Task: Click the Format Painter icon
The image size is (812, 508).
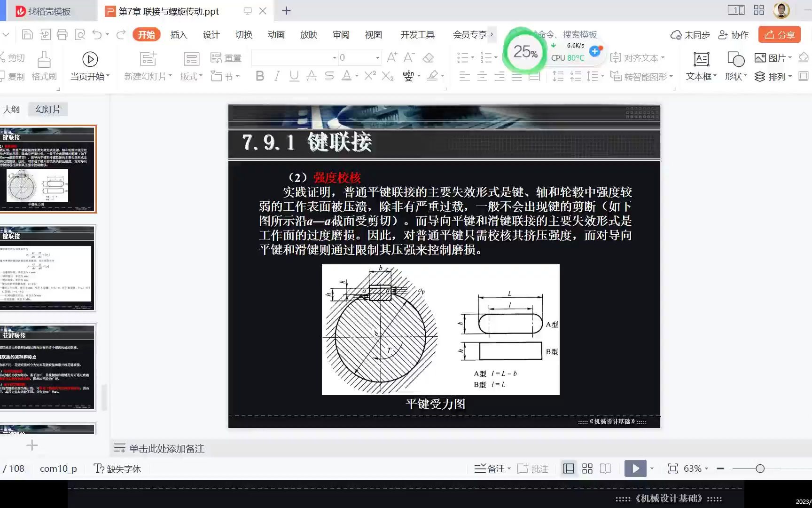Action: click(x=44, y=60)
